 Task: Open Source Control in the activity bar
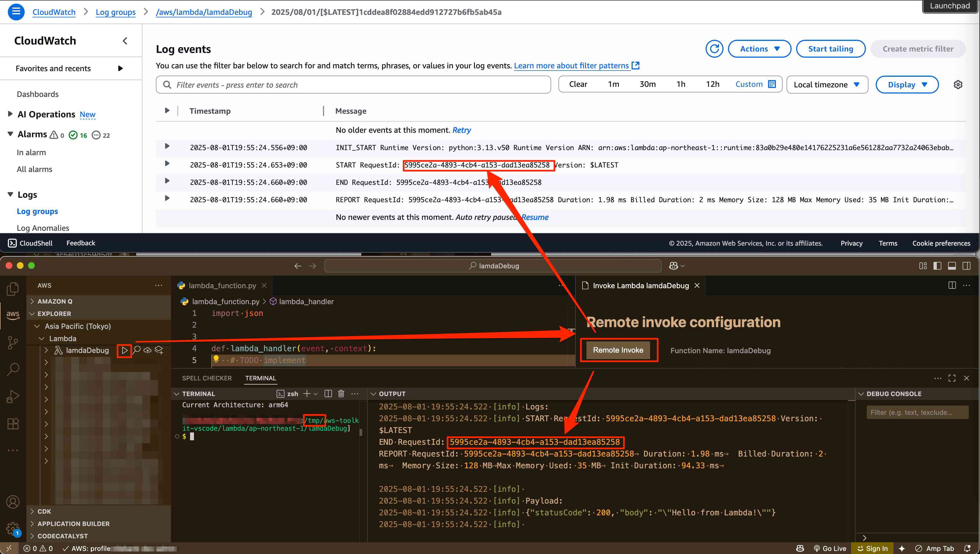[13, 342]
